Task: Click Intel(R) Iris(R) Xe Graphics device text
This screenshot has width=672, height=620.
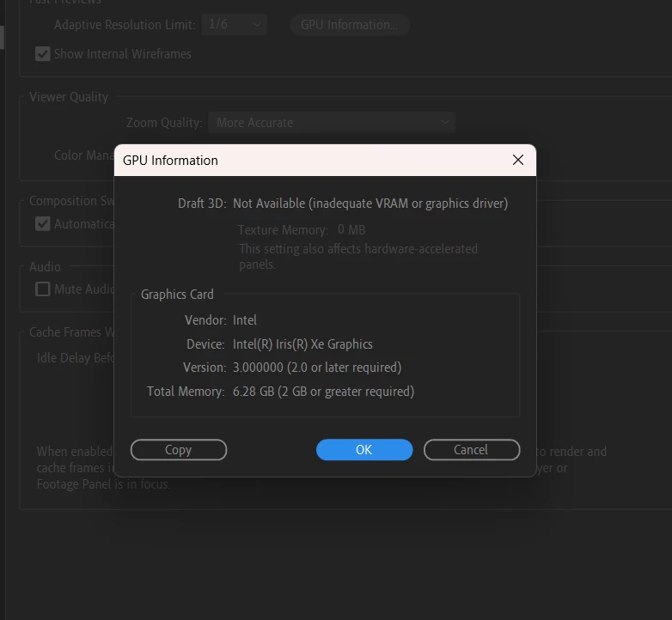Action: coord(302,344)
